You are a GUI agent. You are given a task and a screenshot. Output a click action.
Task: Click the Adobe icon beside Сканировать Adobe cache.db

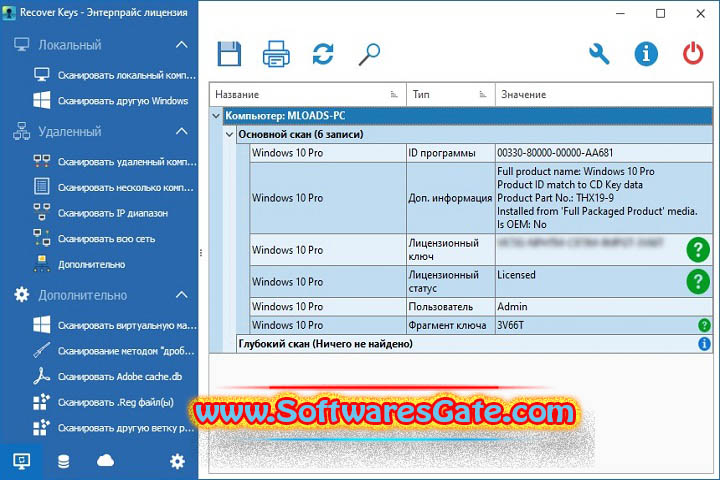point(42,376)
